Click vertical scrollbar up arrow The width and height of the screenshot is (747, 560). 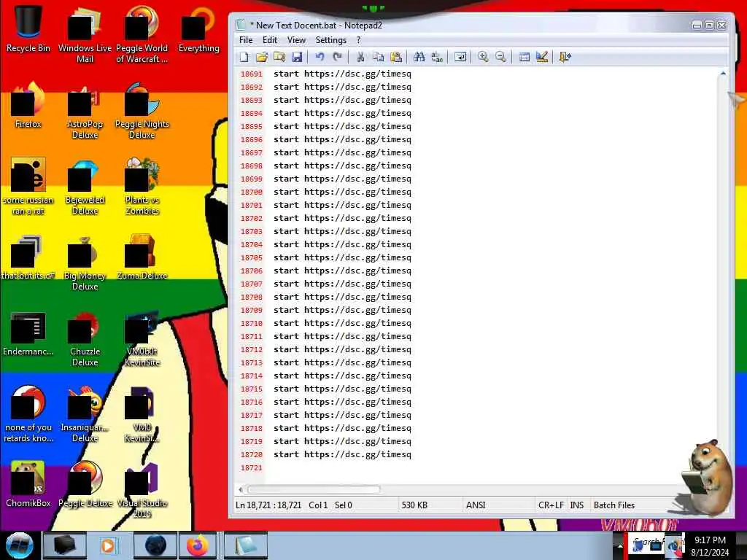tap(723, 74)
